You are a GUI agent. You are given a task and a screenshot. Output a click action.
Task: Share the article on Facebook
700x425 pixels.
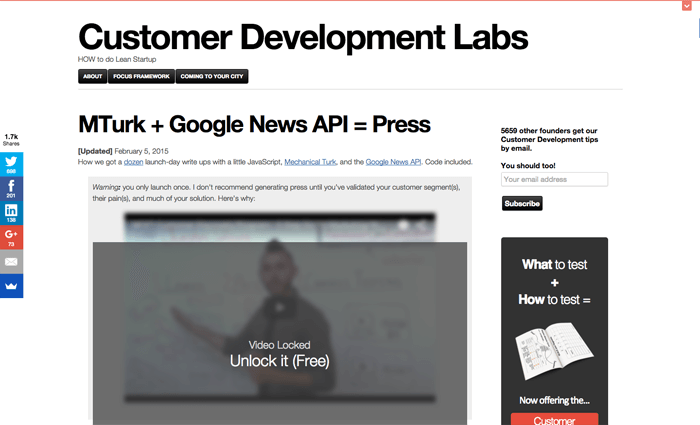(11, 188)
